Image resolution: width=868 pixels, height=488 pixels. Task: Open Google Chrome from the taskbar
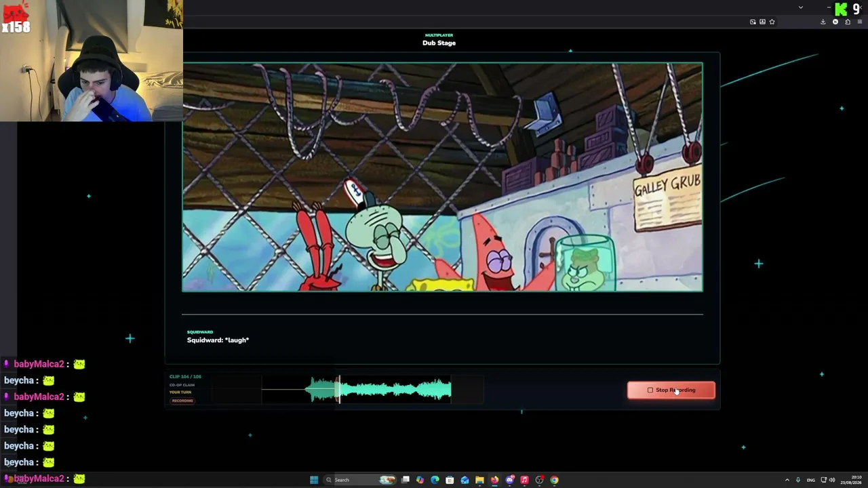(554, 480)
